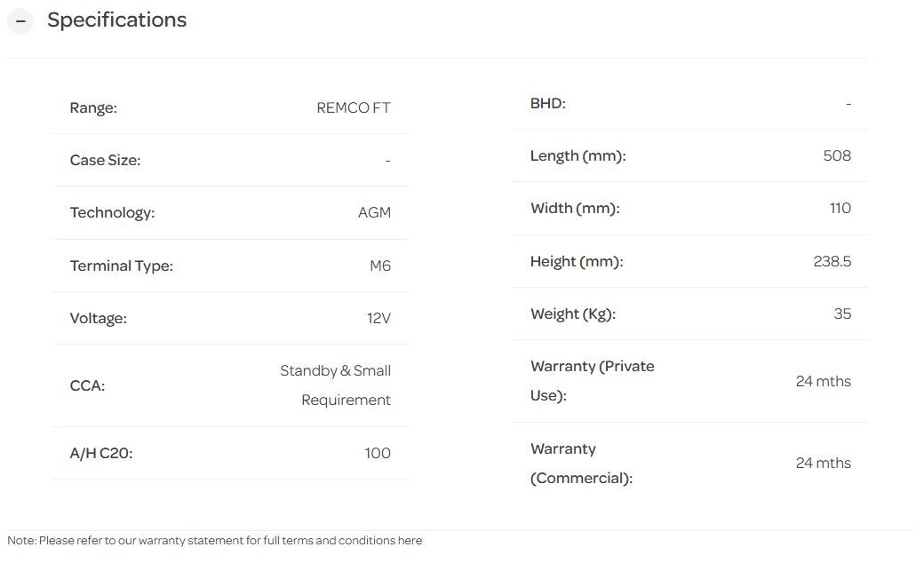Click the 12V voltage value
This screenshot has height=563, width=924.
click(378, 318)
